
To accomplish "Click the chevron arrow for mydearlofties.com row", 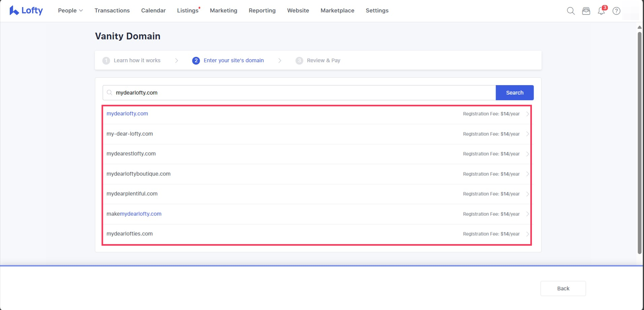I will point(527,234).
